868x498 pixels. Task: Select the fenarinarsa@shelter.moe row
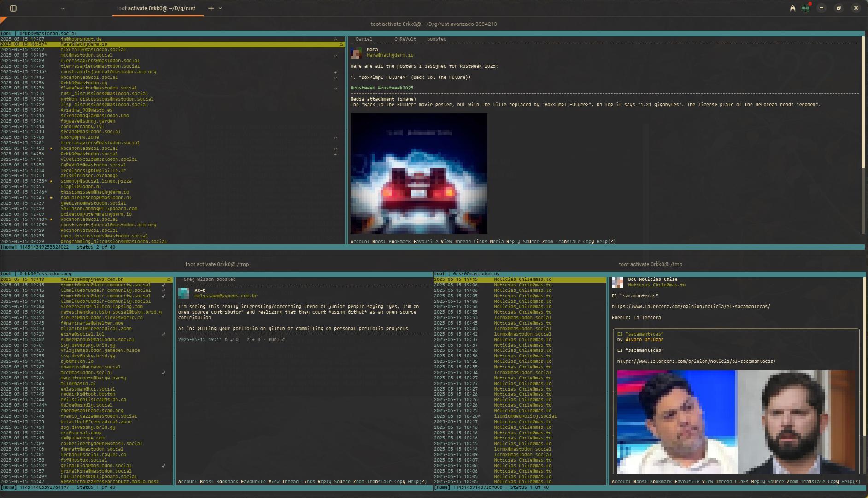(86, 323)
